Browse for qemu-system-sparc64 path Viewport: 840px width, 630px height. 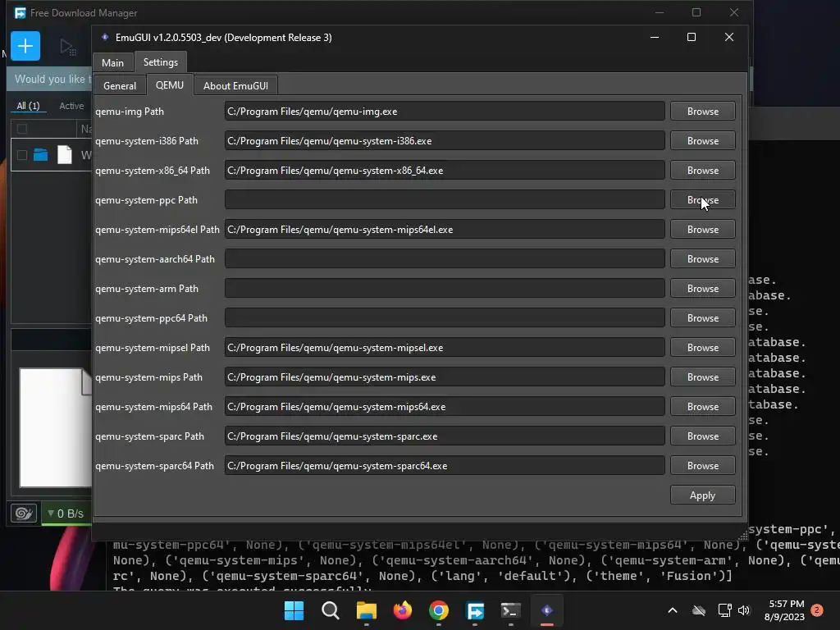(x=703, y=466)
